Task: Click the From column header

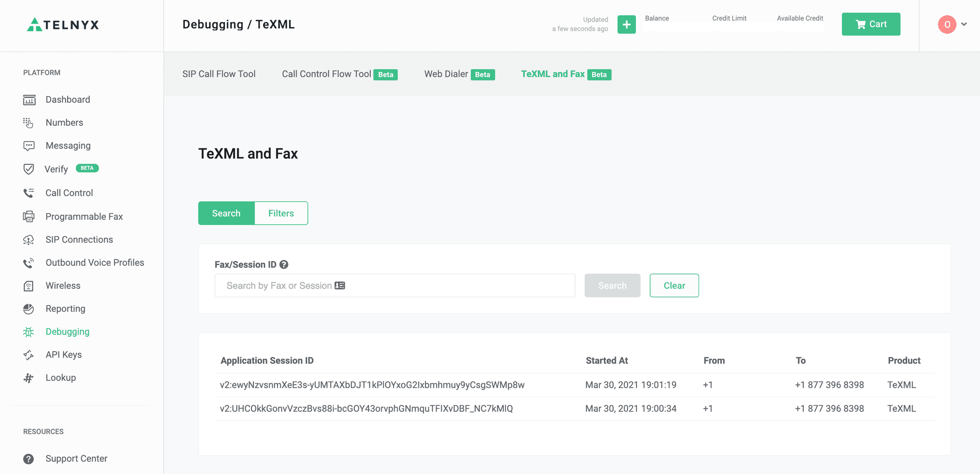Action: coord(714,361)
